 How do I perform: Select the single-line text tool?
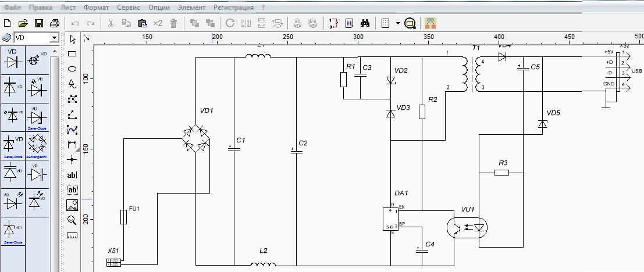pyautogui.click(x=72, y=175)
